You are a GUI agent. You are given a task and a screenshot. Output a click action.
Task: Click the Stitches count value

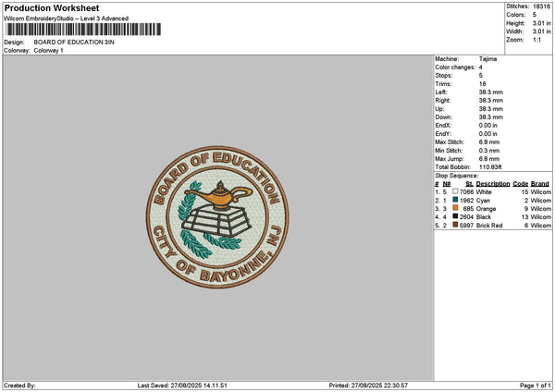[541, 6]
